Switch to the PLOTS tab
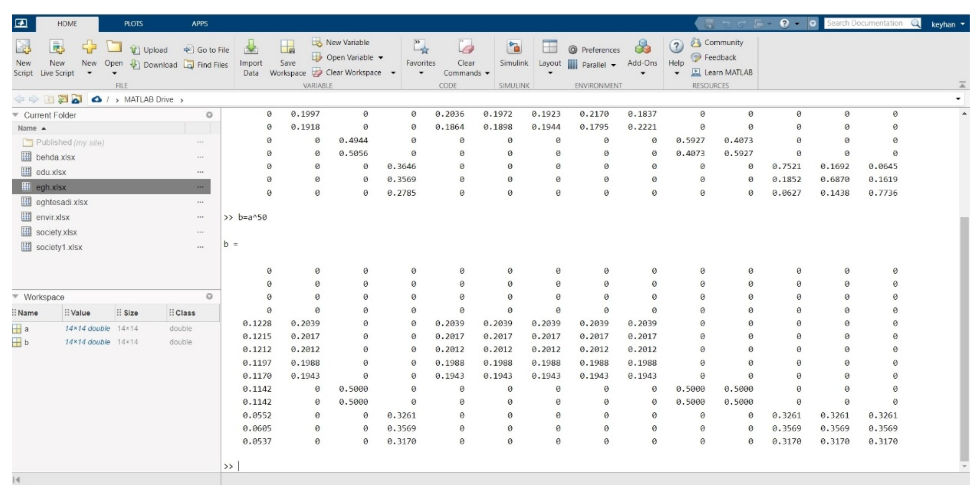Image resolution: width=980 pixels, height=498 pixels. (133, 24)
